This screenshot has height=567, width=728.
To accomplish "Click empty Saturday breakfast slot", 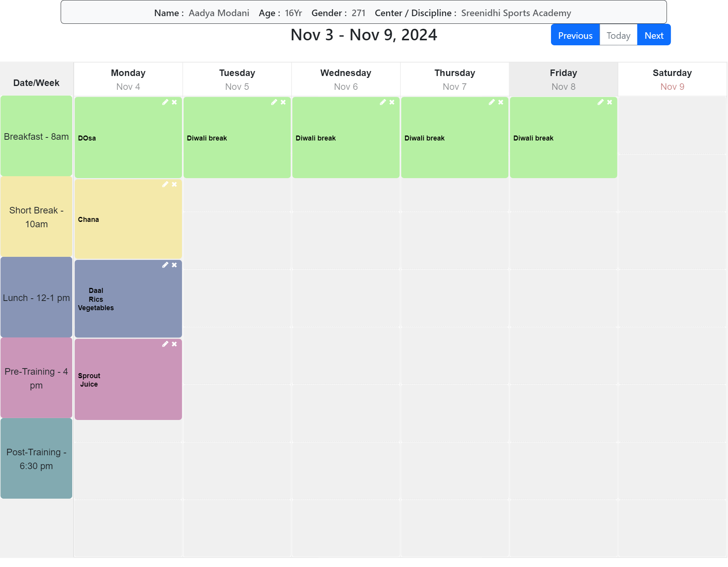I will (672, 126).
